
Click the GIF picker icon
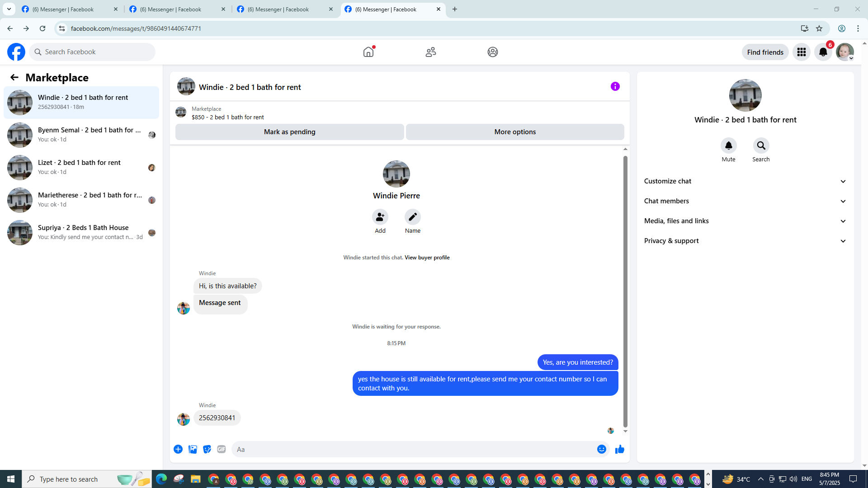pyautogui.click(x=221, y=449)
